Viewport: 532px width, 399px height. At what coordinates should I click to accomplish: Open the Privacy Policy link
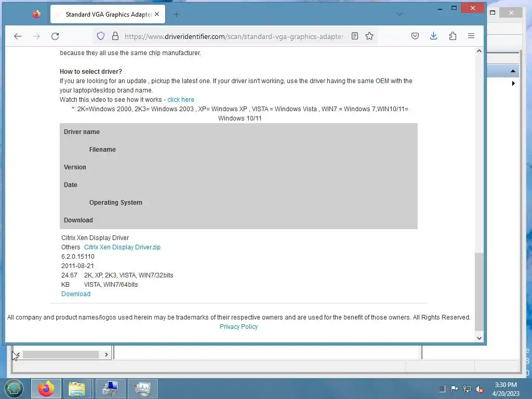pyautogui.click(x=238, y=326)
